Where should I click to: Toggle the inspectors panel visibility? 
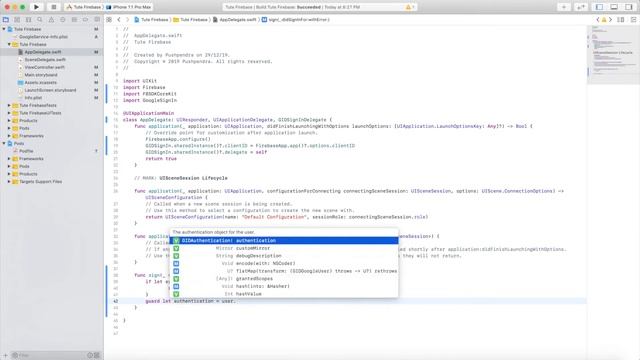629,7
